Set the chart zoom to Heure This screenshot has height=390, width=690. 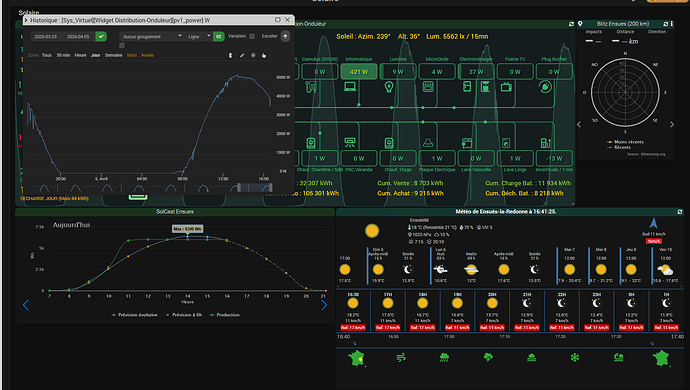click(x=81, y=55)
